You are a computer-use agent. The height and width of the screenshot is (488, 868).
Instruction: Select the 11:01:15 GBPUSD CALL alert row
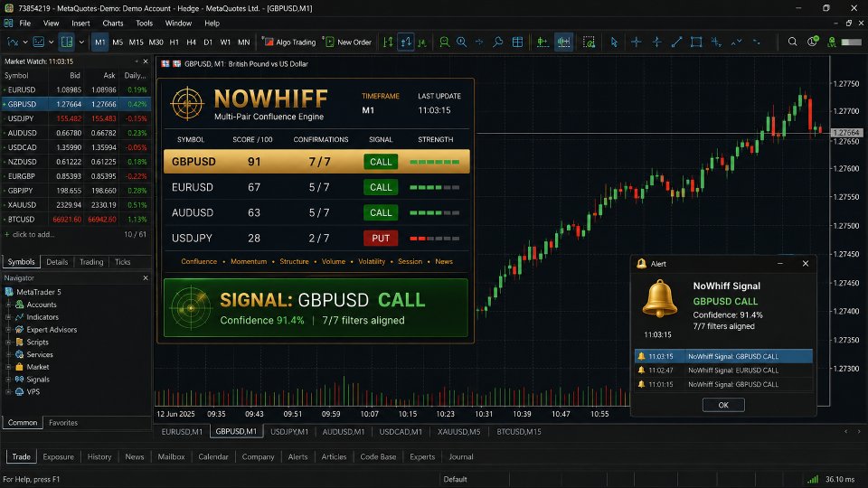pyautogui.click(x=723, y=384)
